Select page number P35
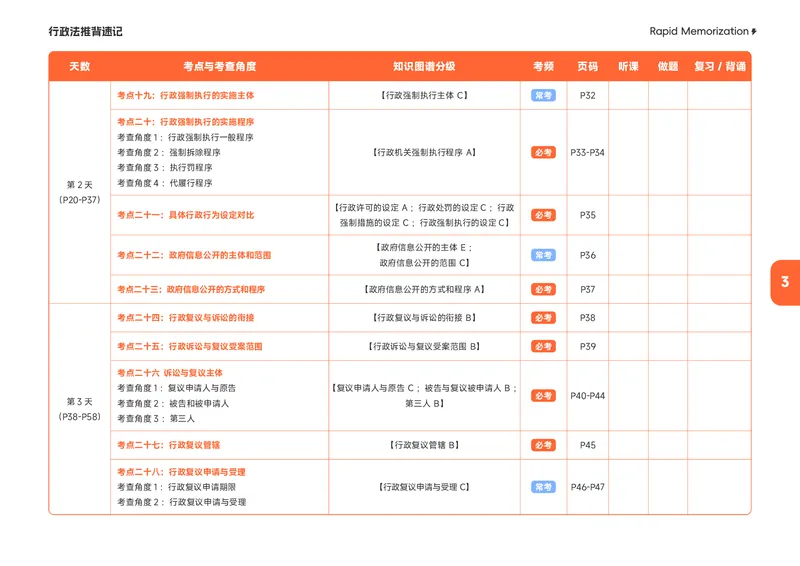 pos(587,215)
